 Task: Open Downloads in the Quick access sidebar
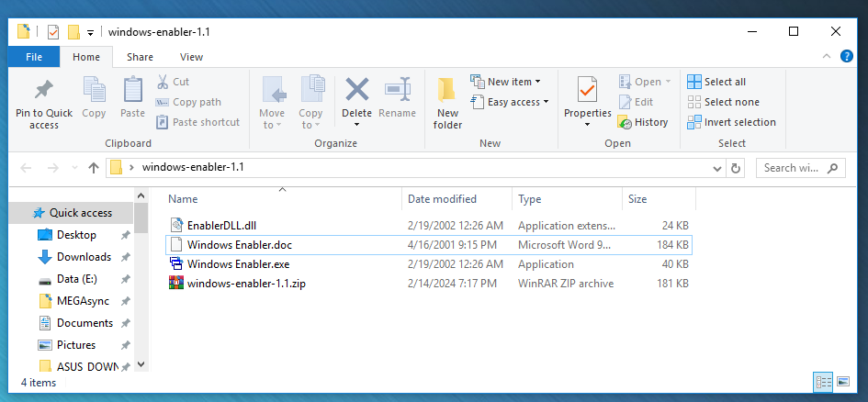tap(84, 257)
